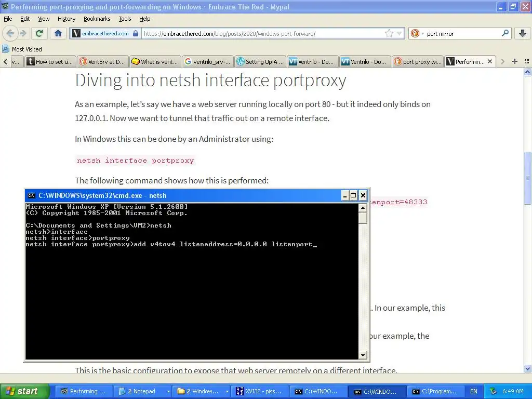Image resolution: width=532 pixels, height=399 pixels.
Task: Switch to the 'XVI32 - piss...' taskbar button
Action: tap(260, 391)
